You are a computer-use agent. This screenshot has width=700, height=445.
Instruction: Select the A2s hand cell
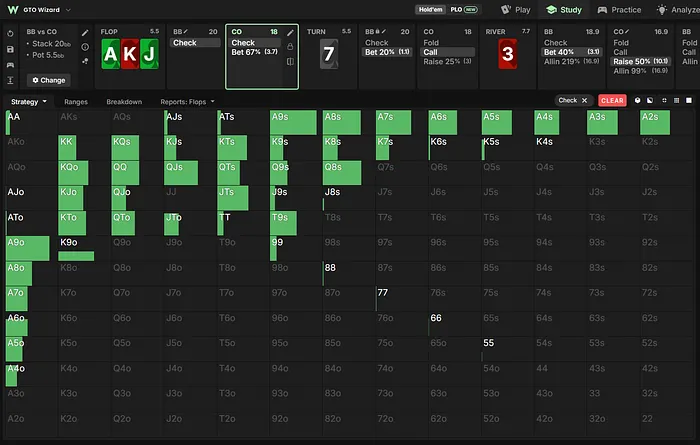coord(666,123)
